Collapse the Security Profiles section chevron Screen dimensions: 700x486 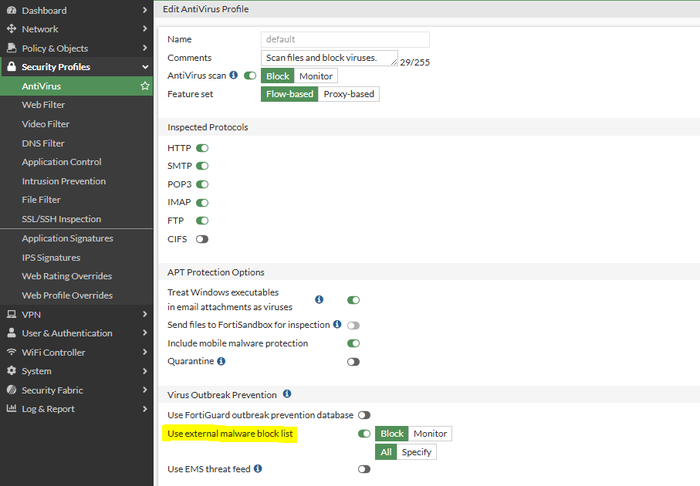[145, 67]
